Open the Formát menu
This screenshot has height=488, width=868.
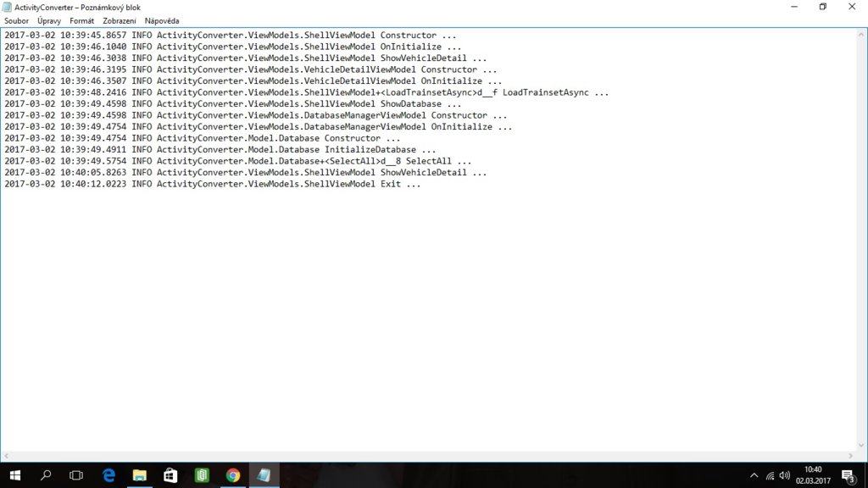point(81,20)
